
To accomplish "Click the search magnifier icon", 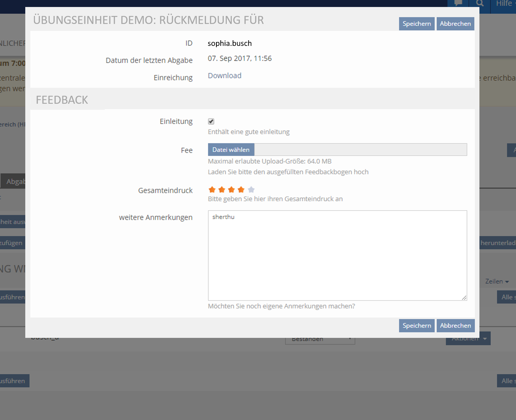I will tap(479, 3).
